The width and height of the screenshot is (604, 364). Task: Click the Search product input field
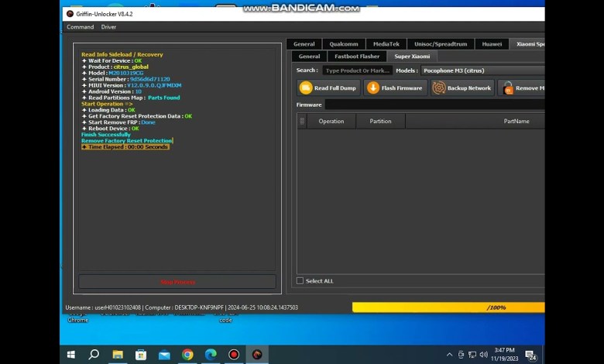coord(356,70)
